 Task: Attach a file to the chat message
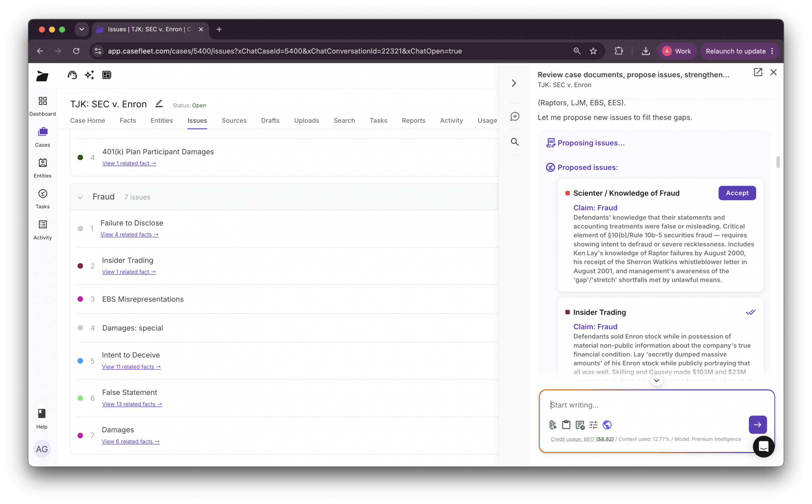(x=553, y=425)
